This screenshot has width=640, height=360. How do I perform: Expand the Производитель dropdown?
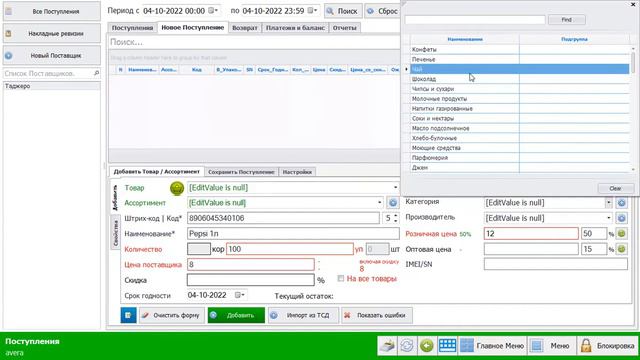click(608, 218)
